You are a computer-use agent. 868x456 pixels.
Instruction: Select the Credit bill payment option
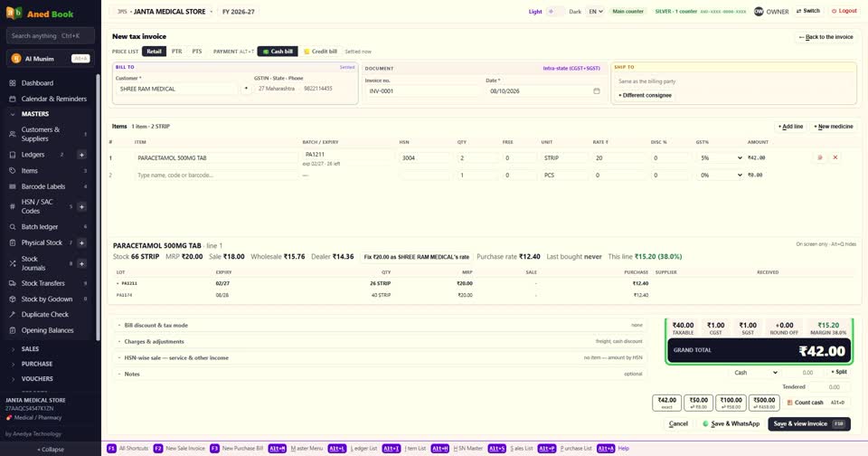[320, 52]
